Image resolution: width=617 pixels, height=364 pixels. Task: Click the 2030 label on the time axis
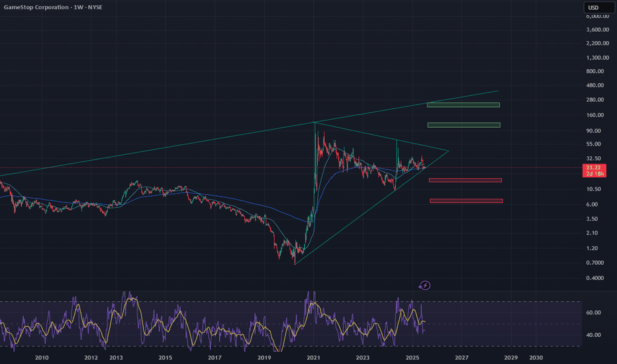(x=536, y=357)
